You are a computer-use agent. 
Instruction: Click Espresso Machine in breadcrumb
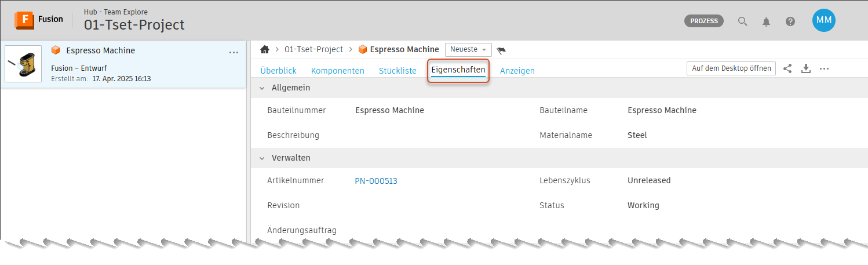[404, 49]
